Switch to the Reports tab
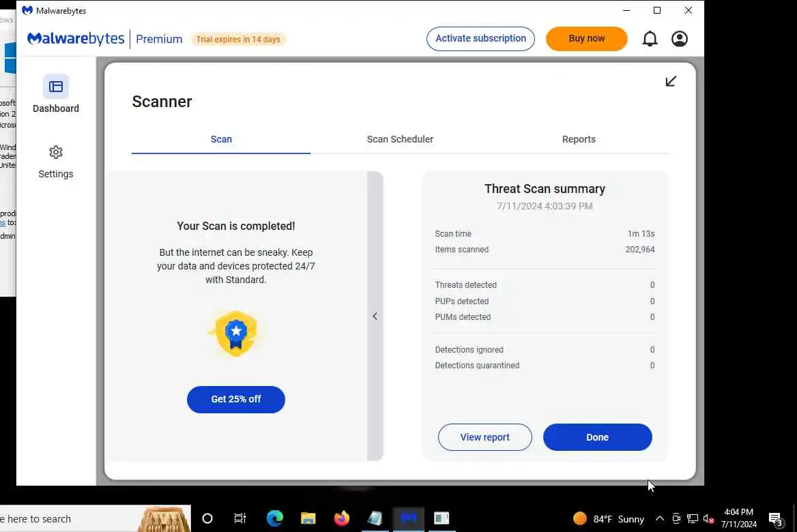Viewport: 797px width, 532px height. click(x=579, y=139)
